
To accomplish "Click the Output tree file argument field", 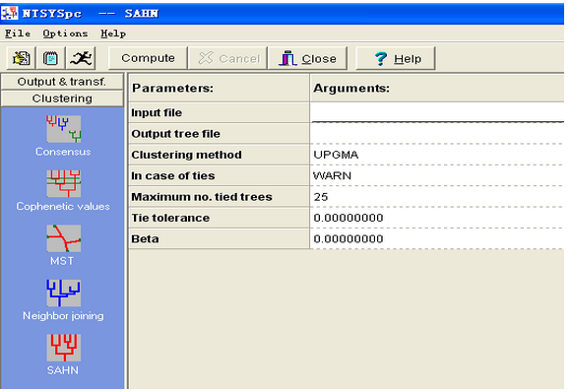I will [437, 134].
